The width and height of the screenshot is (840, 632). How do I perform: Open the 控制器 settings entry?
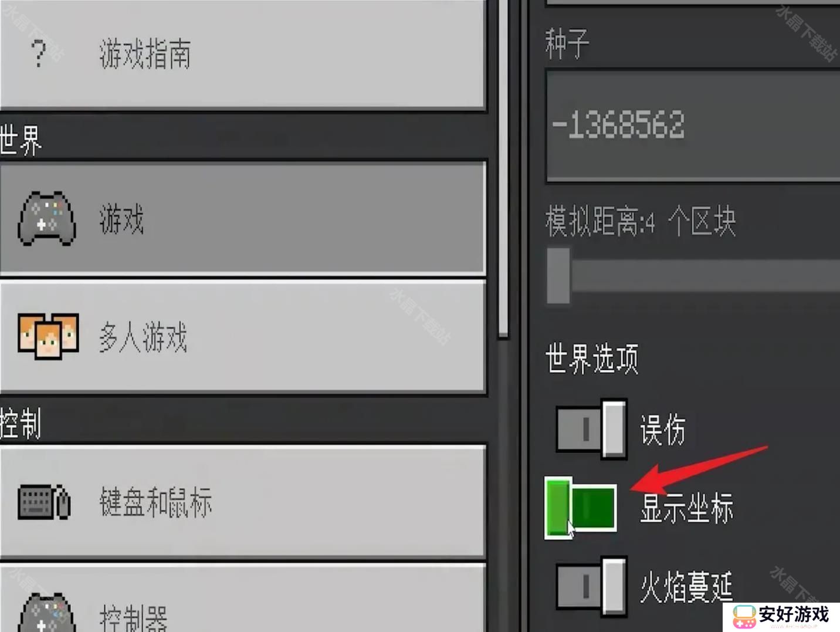tap(243, 599)
